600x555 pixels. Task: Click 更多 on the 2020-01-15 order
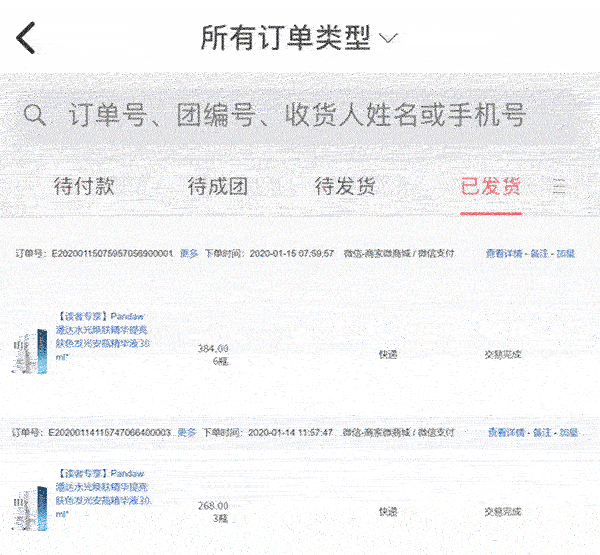click(x=188, y=254)
